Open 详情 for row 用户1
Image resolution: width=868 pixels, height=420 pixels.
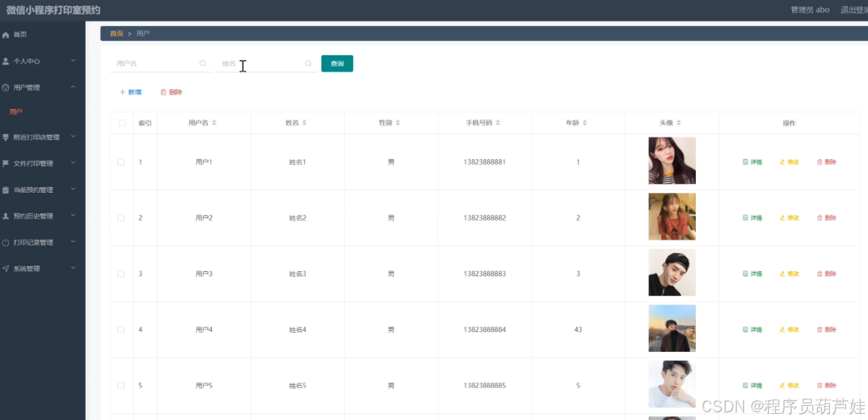coord(753,162)
